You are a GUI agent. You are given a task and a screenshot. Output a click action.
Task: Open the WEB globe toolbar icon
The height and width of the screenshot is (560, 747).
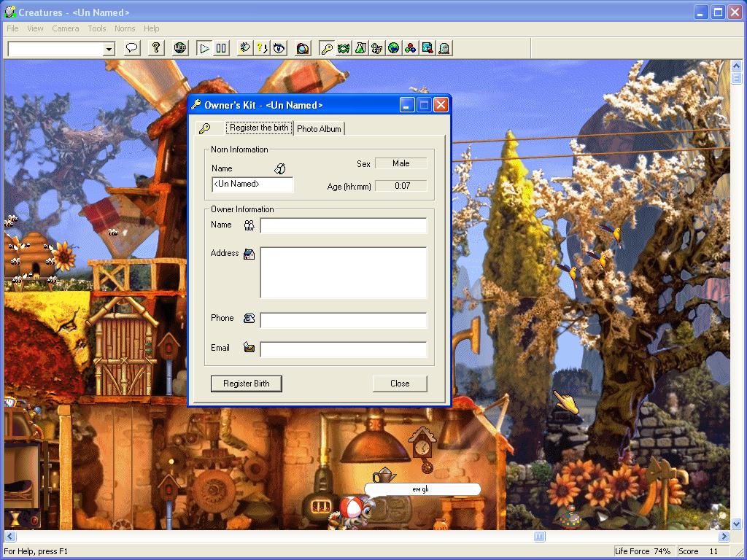coord(180,48)
